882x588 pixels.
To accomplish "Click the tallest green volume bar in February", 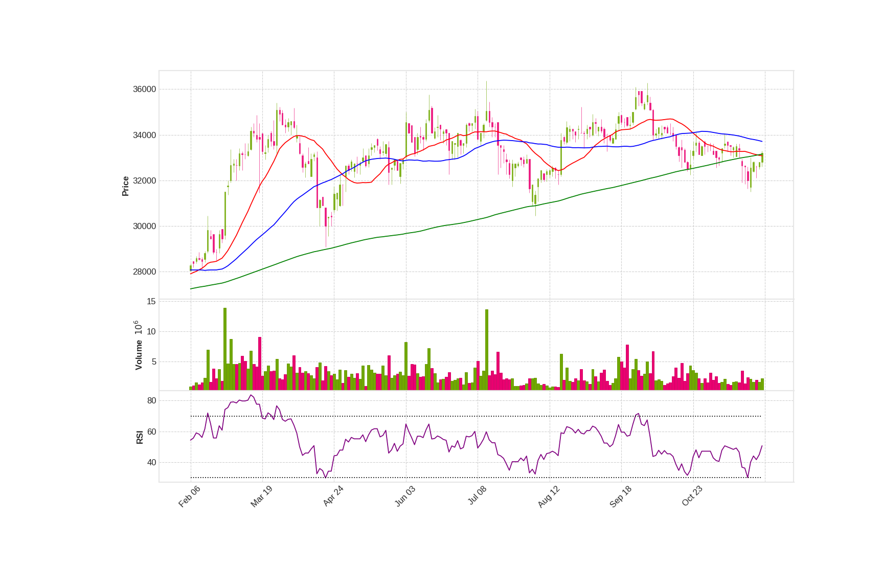I will (x=225, y=349).
